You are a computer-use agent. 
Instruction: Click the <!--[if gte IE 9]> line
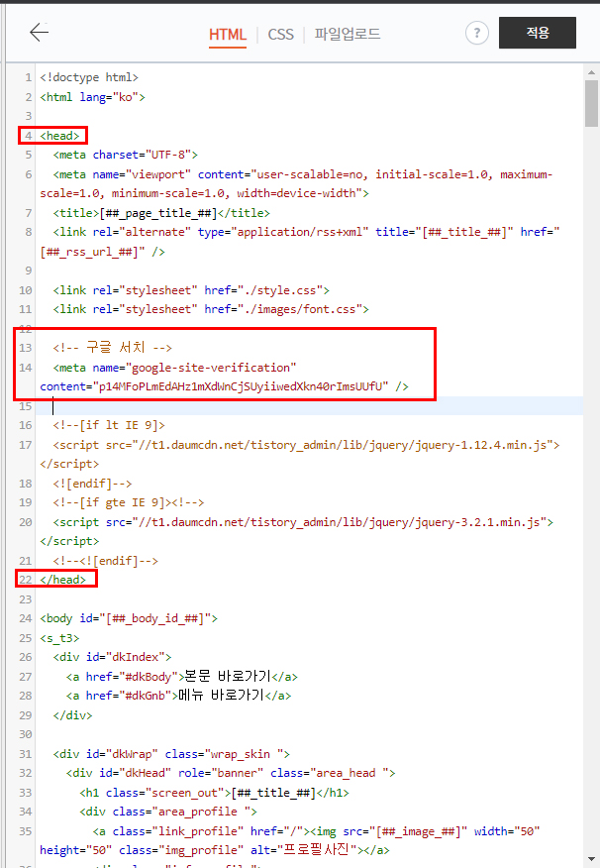[129, 502]
